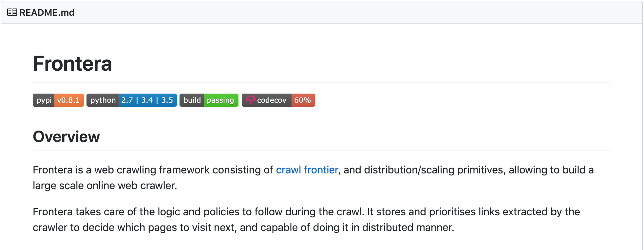644x250 pixels.
Task: Open the orange v0.8.1 version badge
Action: click(68, 100)
